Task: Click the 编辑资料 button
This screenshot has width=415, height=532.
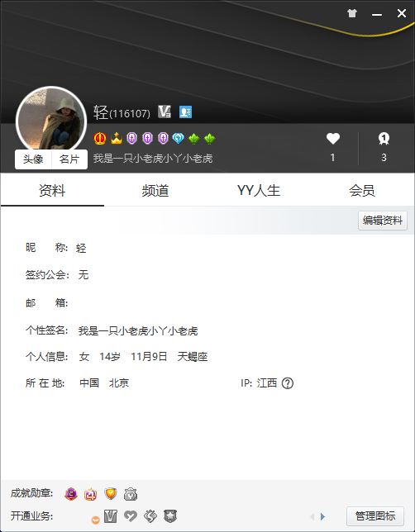Action: tap(383, 221)
